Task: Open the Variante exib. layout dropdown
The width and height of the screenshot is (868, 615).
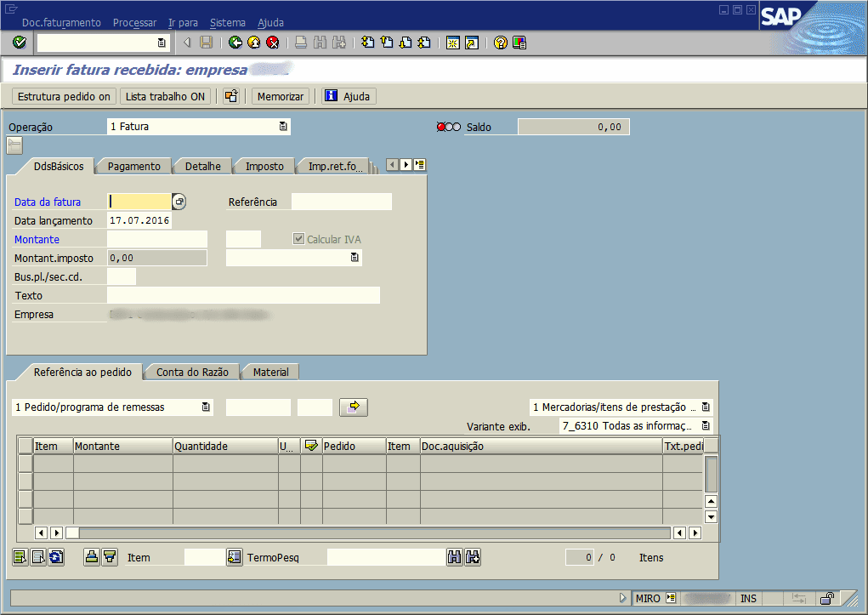Action: tap(706, 426)
